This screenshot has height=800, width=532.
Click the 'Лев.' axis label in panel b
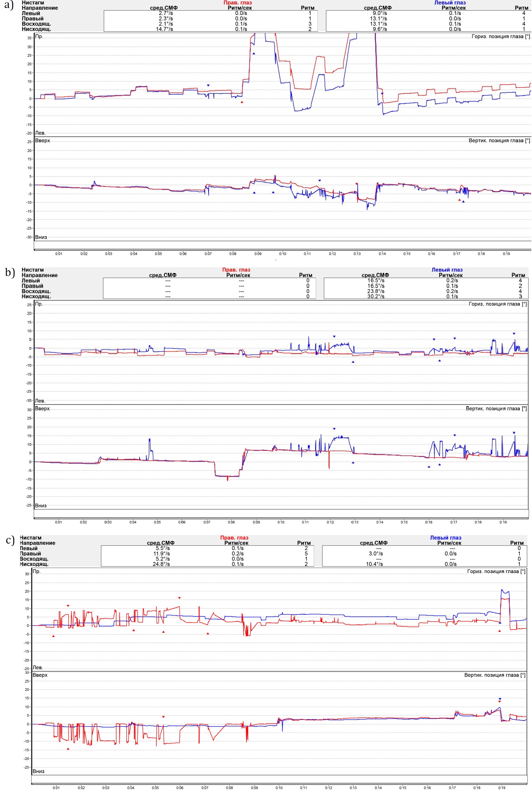coord(40,401)
